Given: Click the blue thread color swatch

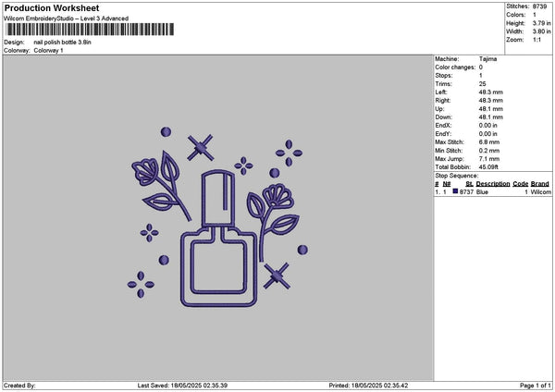Looking at the screenshot, I should point(456,192).
